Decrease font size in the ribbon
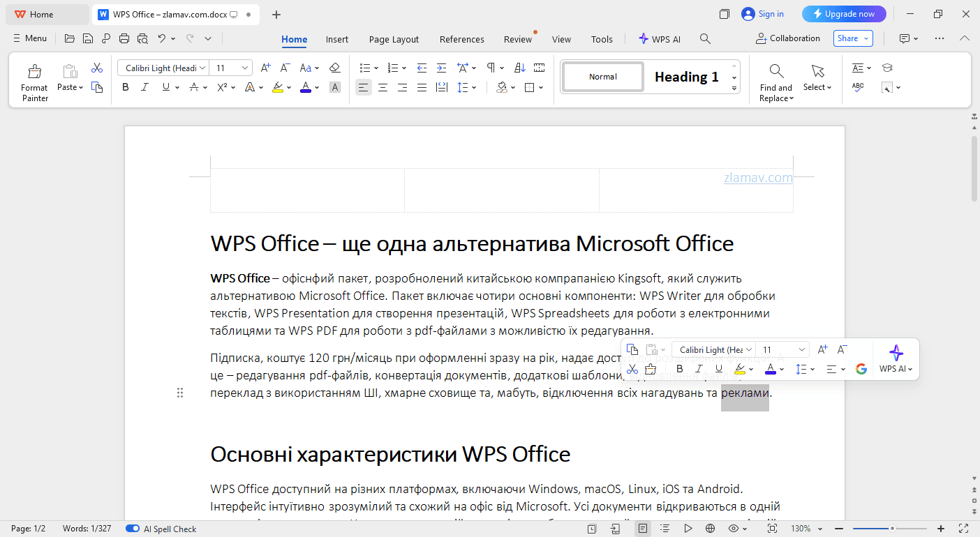The width and height of the screenshot is (980, 537). [285, 68]
